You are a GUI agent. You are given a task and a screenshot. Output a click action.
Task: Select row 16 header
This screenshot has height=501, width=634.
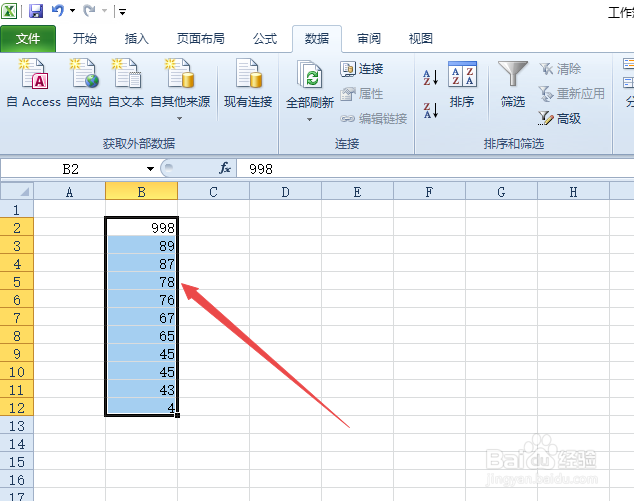17,480
